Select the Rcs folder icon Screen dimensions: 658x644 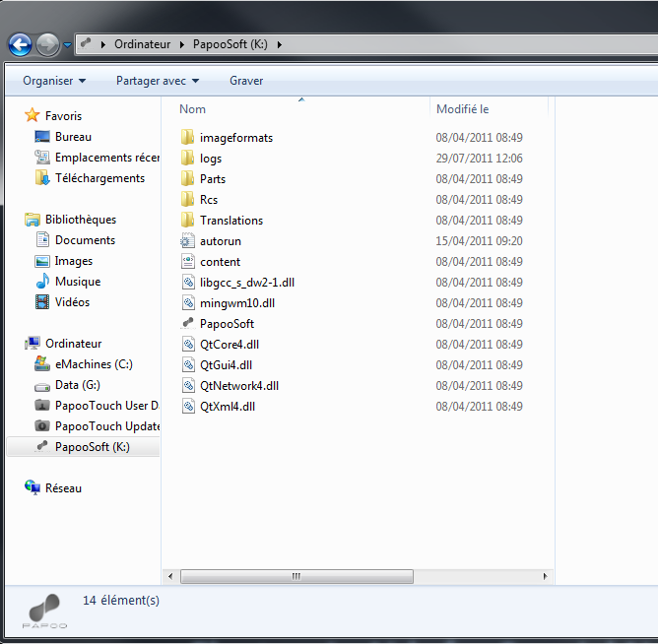click(187, 199)
